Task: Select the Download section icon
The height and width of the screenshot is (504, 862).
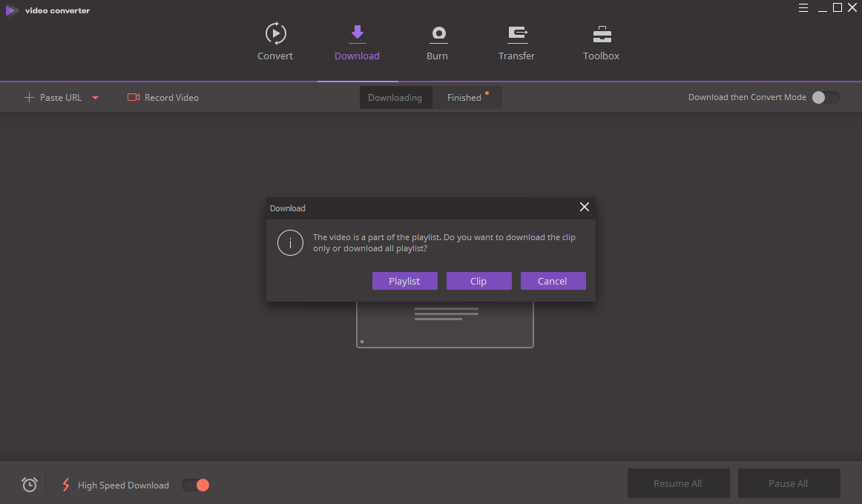Action: (x=358, y=33)
